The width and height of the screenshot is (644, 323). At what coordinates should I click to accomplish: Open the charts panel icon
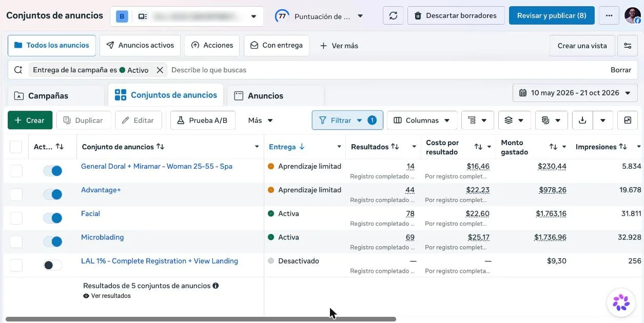click(628, 120)
